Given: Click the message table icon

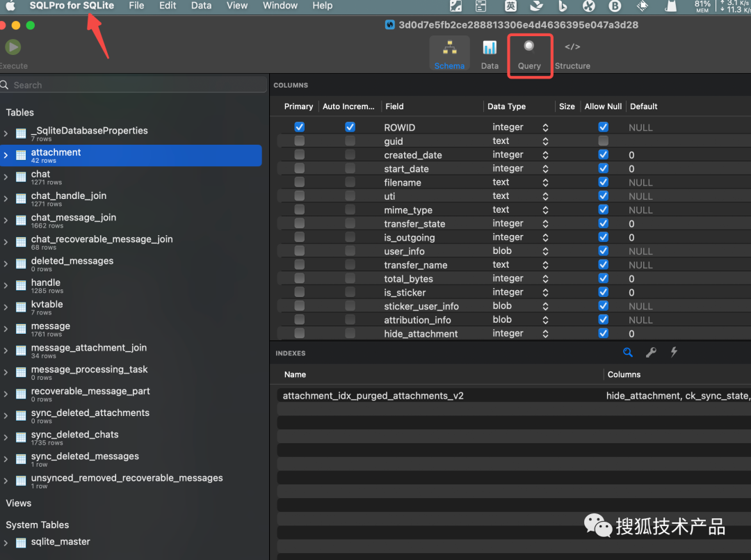Looking at the screenshot, I should [21, 328].
